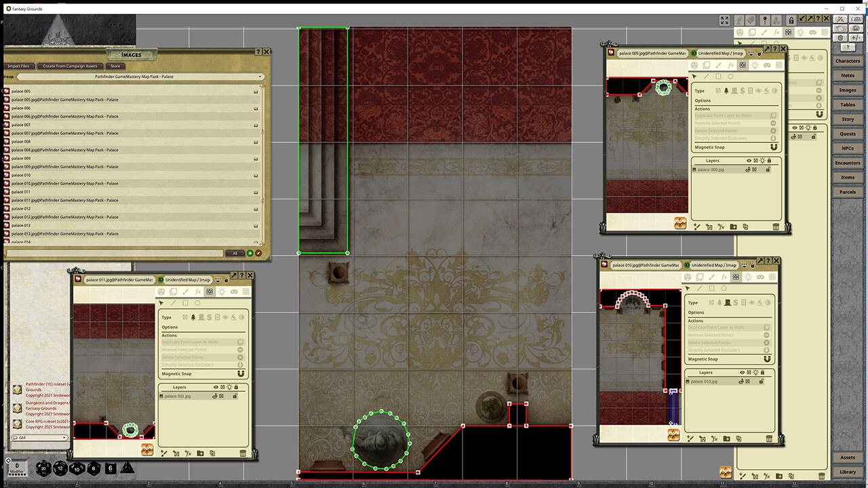This screenshot has width=868, height=488.
Task: Click the Images search input field
Action: tap(115, 253)
